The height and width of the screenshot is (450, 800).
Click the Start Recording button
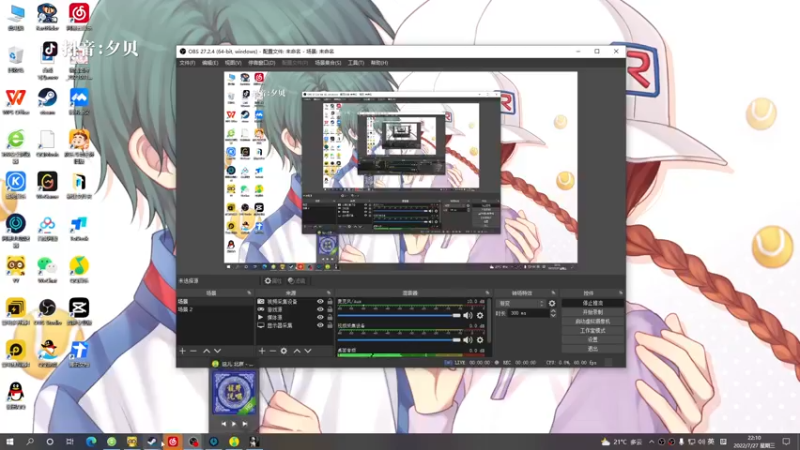[x=592, y=312]
